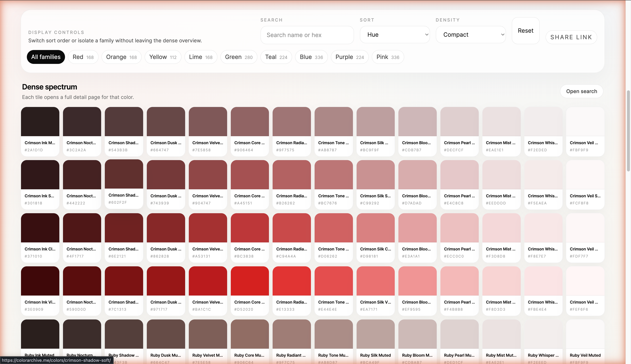Screen dimensions: 631x364
Task: Open the #9F7575 Crimson Radiant tile
Action: (x=292, y=131)
